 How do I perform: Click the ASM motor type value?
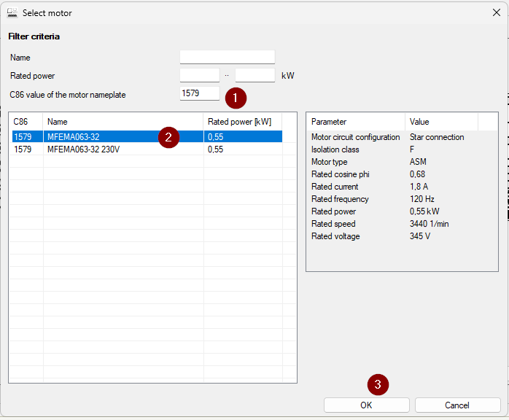(x=418, y=162)
